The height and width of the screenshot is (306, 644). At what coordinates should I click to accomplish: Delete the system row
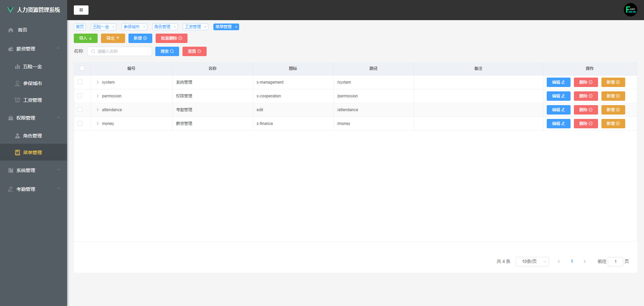[586, 82]
